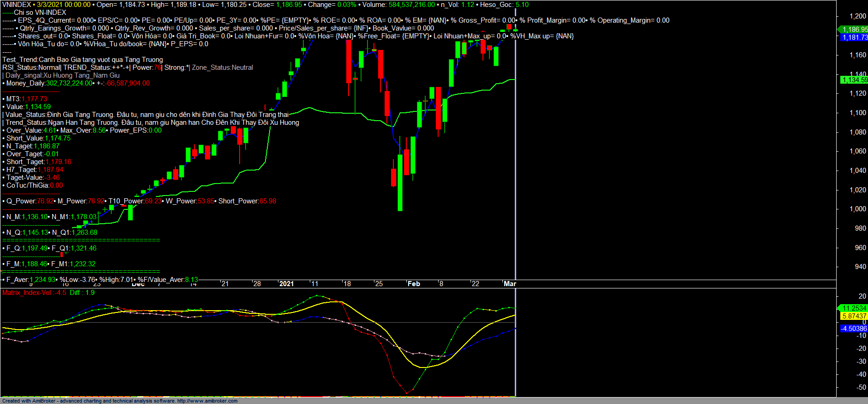The image size is (868, 404).
Task: Select the 18 date tick on time axis
Action: (x=347, y=284)
